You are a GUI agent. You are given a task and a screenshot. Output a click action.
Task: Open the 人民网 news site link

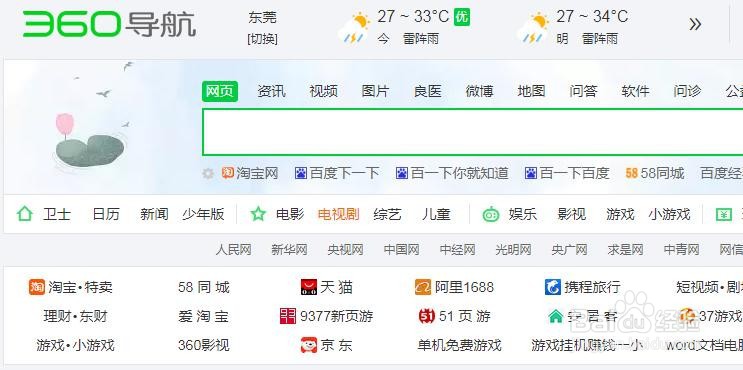pyautogui.click(x=233, y=249)
